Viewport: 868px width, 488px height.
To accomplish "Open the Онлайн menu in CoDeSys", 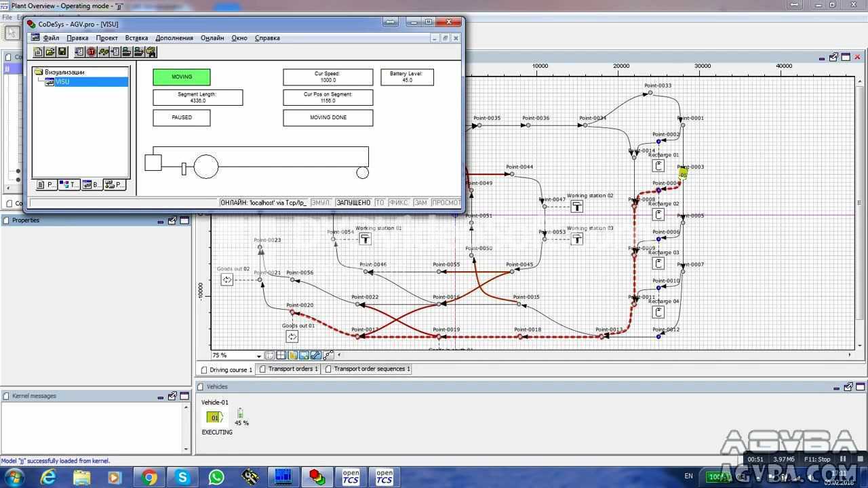I will 212,38.
